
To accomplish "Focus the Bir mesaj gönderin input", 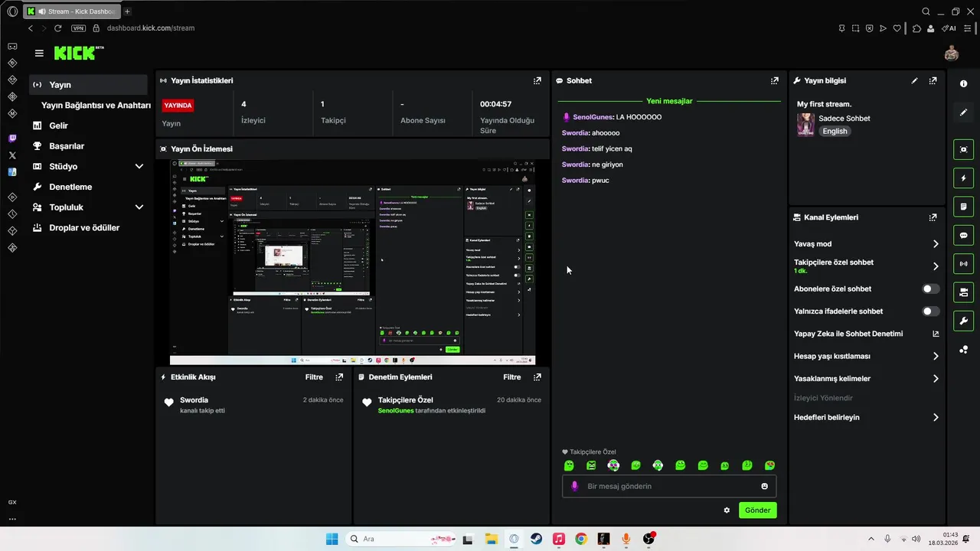I will pyautogui.click(x=668, y=486).
